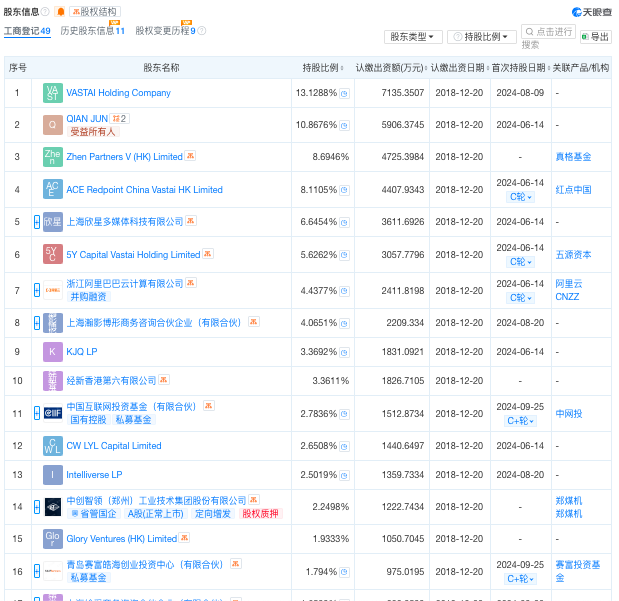Open 赛富投资基金 related institution link
Screen dimensions: 619x601
pos(578,571)
